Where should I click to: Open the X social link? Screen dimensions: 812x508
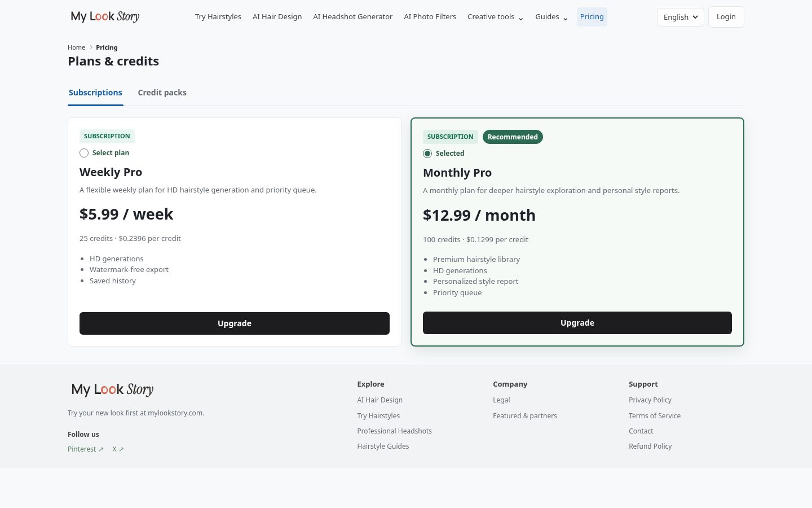[118, 449]
